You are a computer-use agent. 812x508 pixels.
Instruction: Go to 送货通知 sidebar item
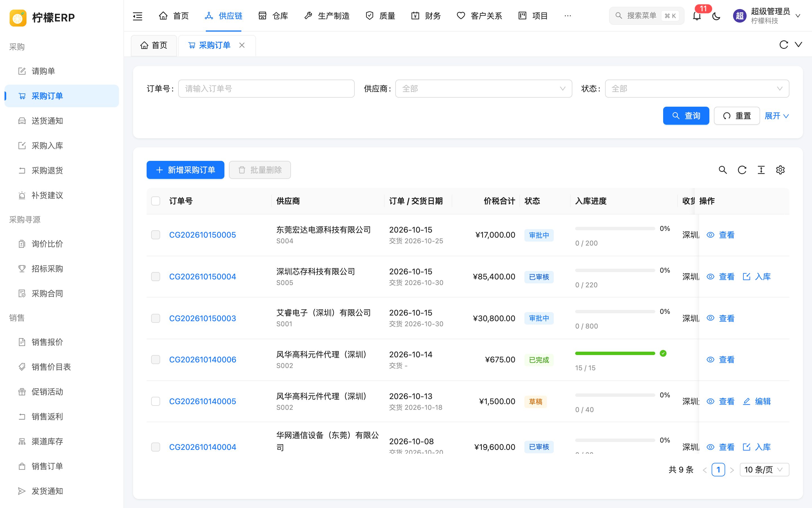[62, 121]
